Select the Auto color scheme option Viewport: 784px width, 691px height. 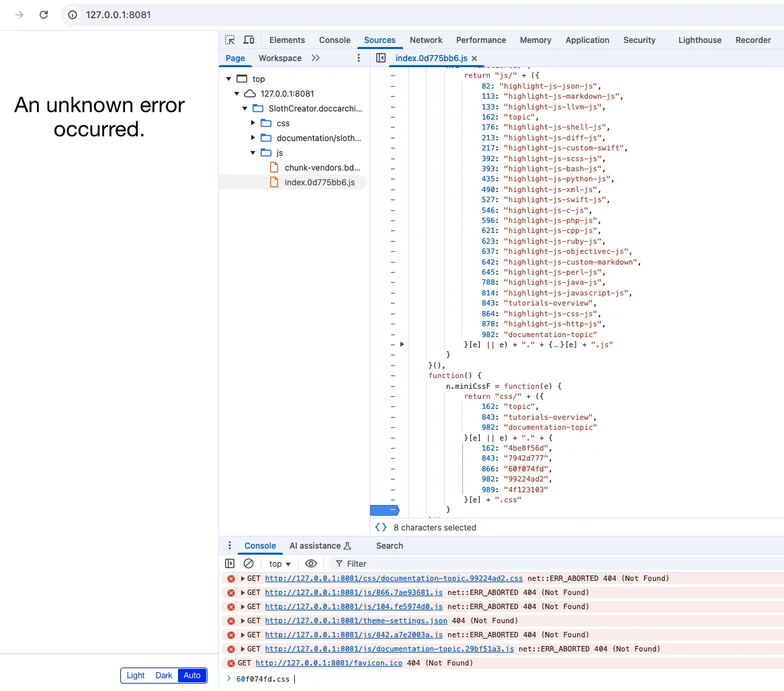[x=192, y=676]
